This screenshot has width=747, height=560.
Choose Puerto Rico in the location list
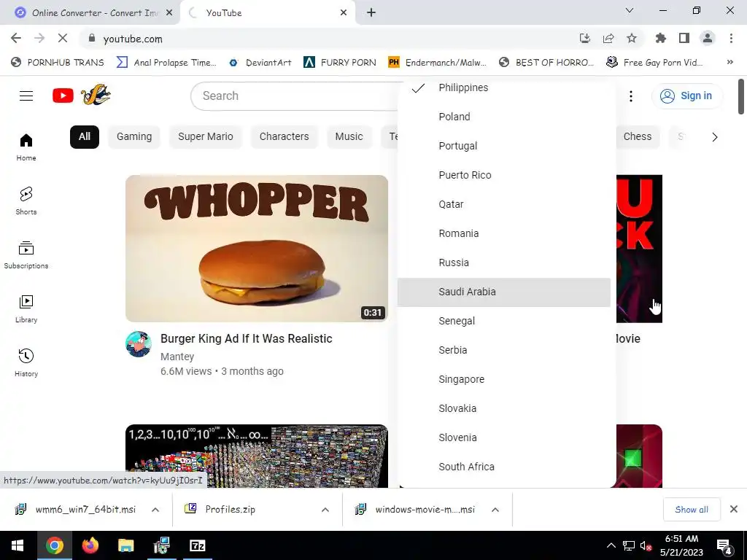click(x=504, y=175)
